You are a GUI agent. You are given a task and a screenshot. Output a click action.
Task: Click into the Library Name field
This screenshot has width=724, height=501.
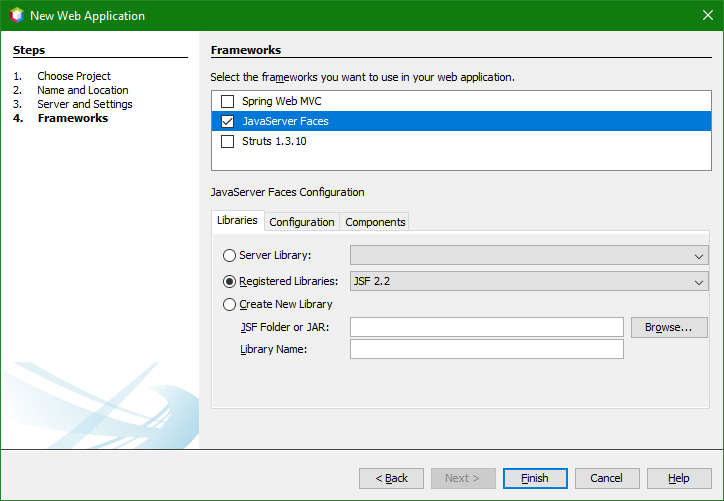[x=487, y=349]
